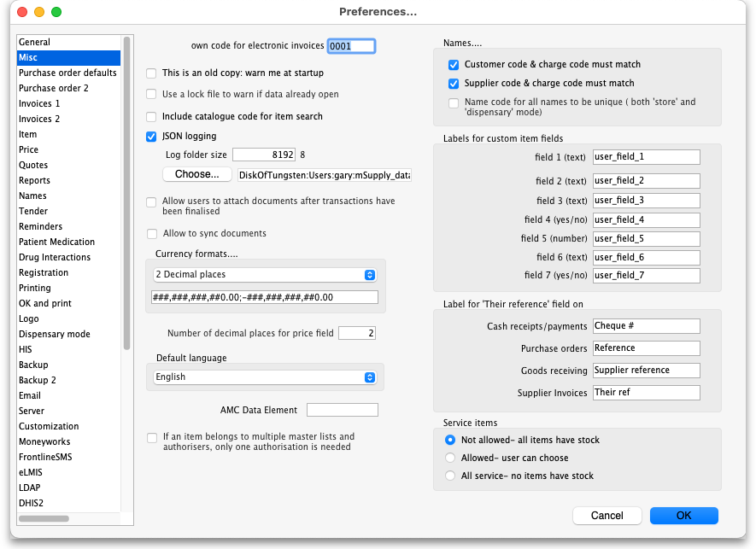Image resolution: width=756 pixels, height=549 pixels.
Task: Click the Choose... log folder button
Action: 197,174
